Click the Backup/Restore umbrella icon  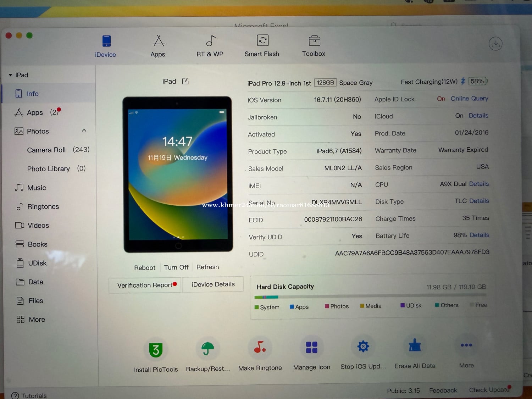pos(208,349)
